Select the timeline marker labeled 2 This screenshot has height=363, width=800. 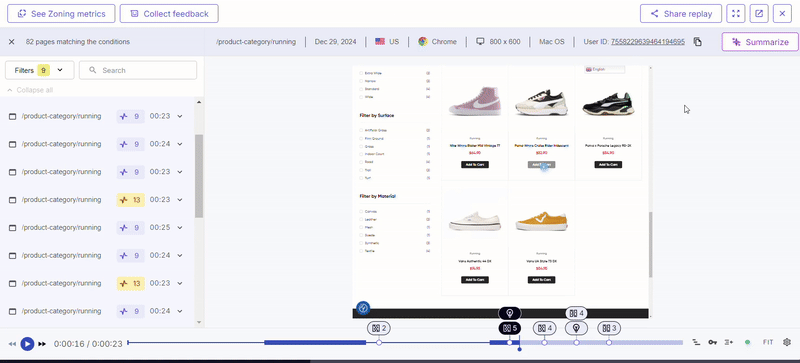click(379, 328)
